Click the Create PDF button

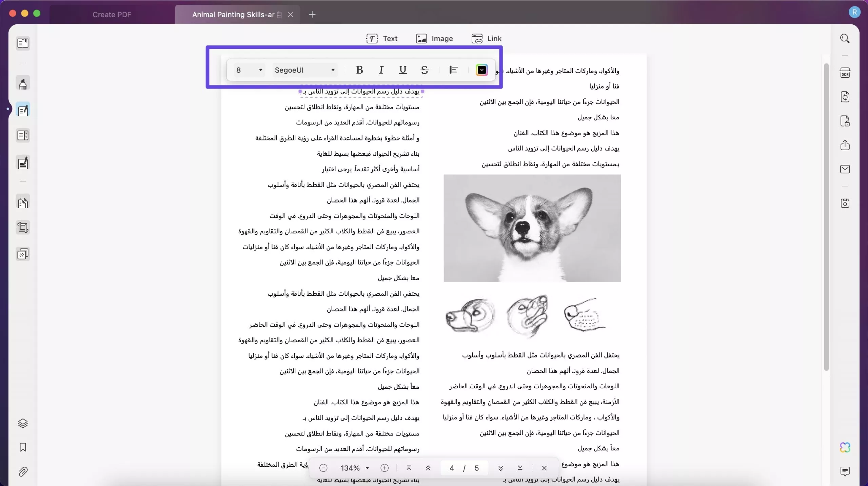[112, 14]
